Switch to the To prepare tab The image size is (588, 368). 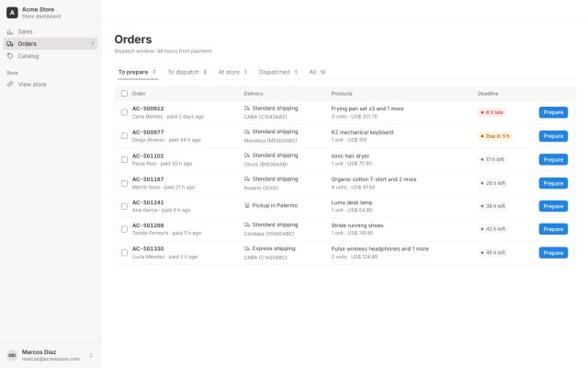tap(137, 72)
